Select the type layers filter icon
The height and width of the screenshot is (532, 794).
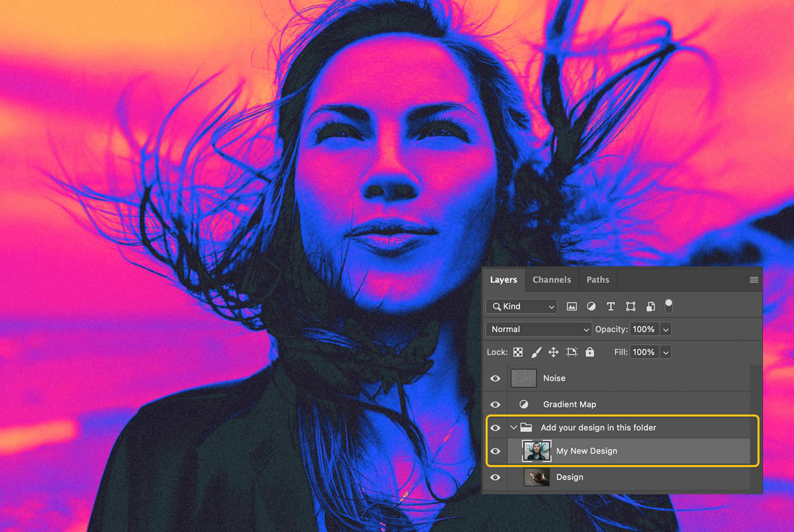pos(611,306)
